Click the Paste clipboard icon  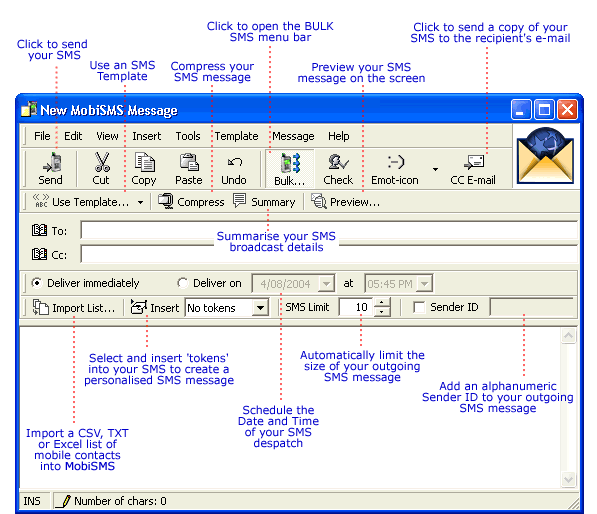coord(189,162)
